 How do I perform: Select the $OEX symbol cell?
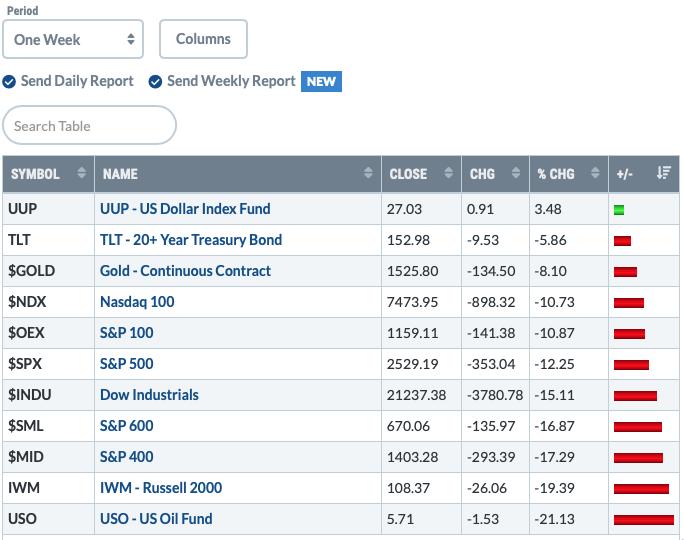(x=48, y=333)
